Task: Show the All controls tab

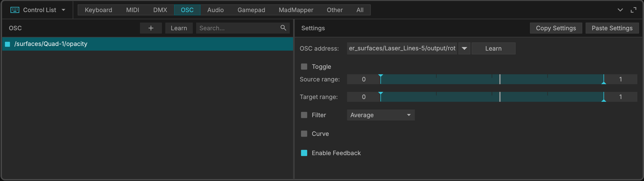Action: [360, 10]
